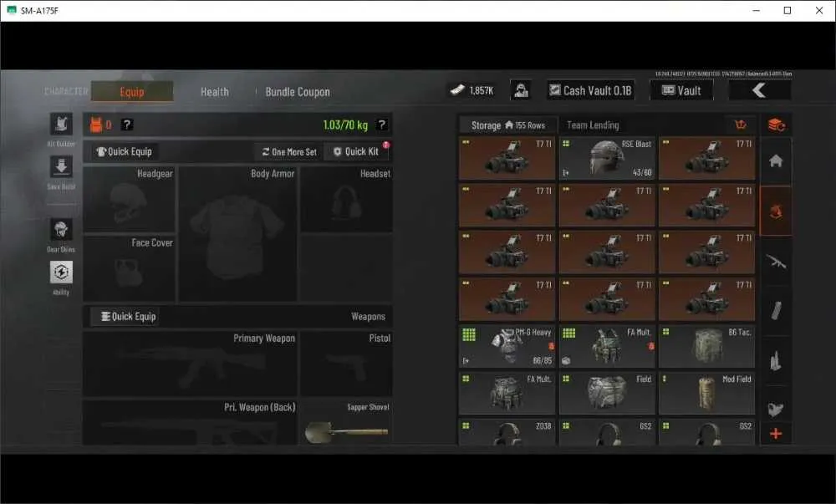Filter storage by the rifle weapons icon

click(776, 261)
